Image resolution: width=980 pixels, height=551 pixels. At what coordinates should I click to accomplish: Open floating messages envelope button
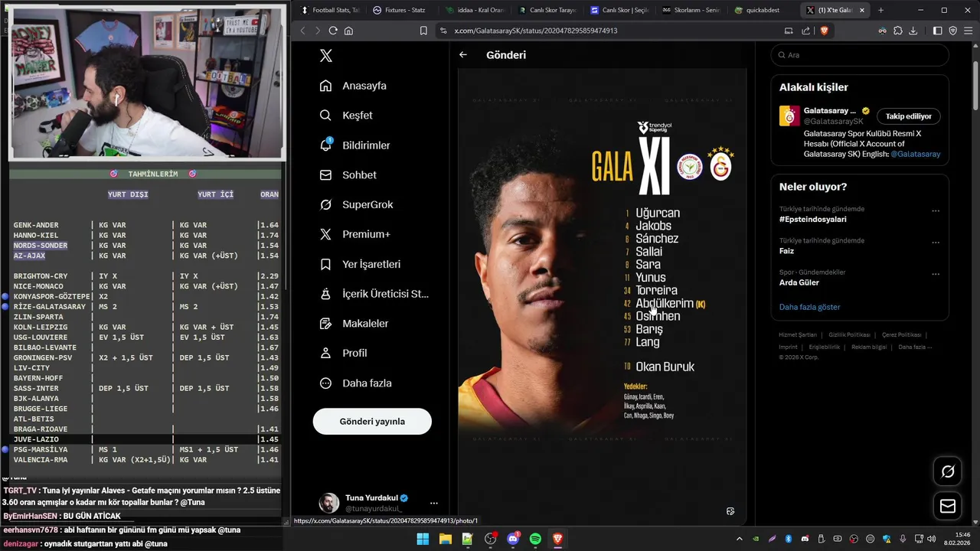[948, 507]
